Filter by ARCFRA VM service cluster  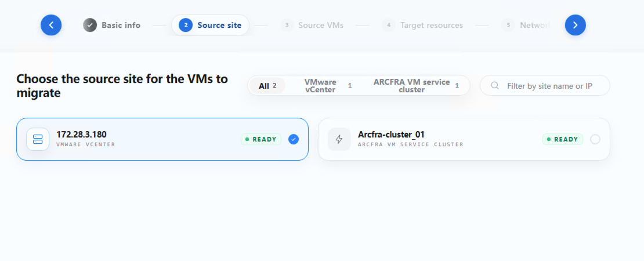pos(415,86)
